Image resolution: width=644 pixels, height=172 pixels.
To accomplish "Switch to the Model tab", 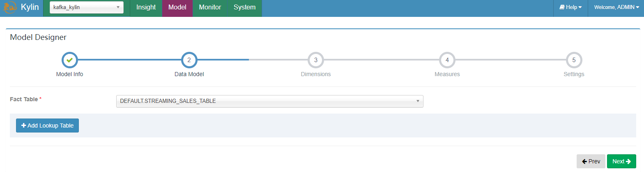I will (x=177, y=7).
